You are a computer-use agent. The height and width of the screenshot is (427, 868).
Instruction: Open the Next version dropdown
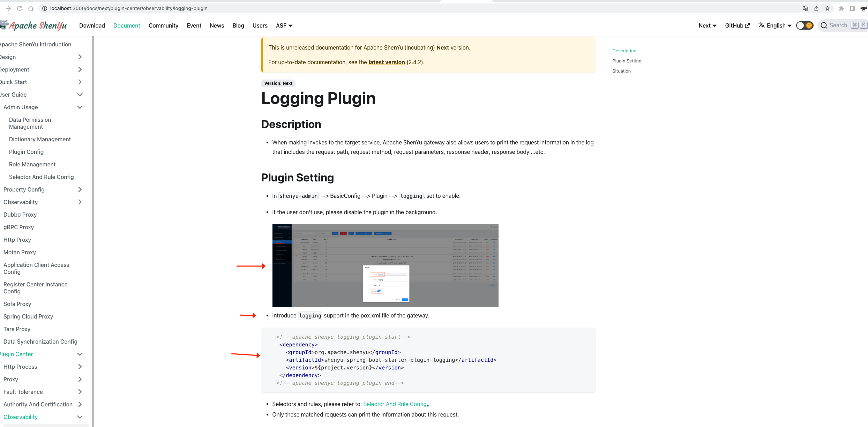(707, 25)
